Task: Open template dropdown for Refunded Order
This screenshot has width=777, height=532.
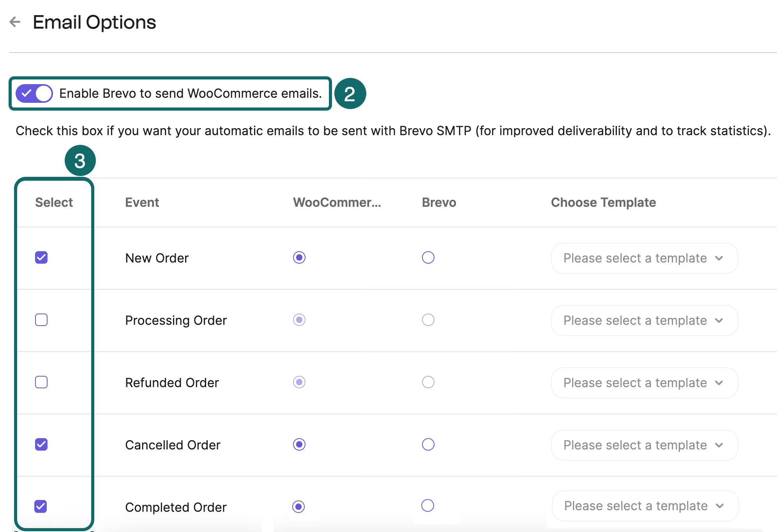Action: click(645, 383)
